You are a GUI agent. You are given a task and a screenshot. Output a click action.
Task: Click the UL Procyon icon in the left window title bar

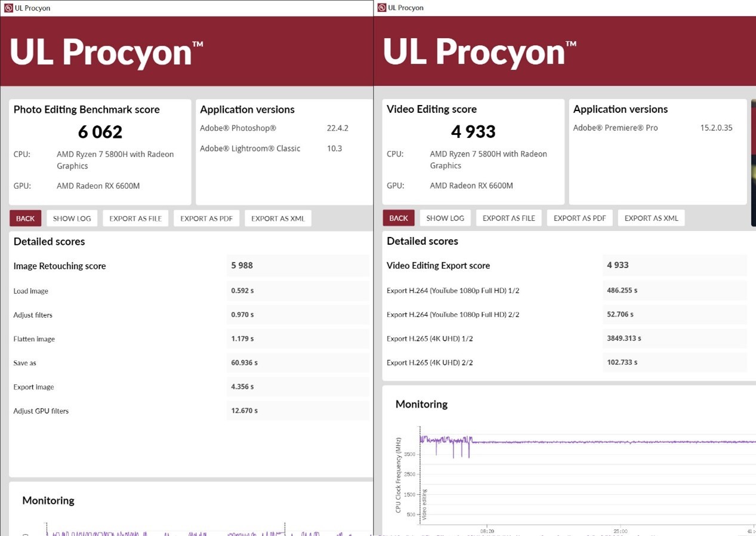[x=8, y=8]
